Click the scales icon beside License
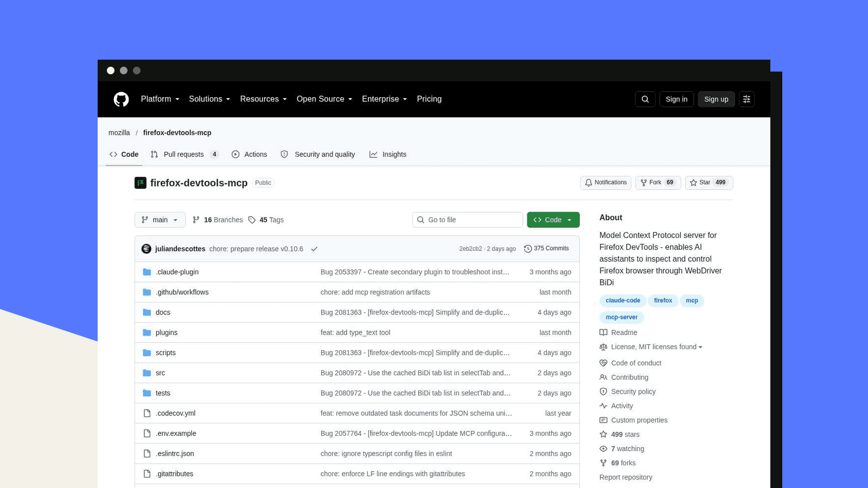868x488 pixels. click(x=603, y=347)
